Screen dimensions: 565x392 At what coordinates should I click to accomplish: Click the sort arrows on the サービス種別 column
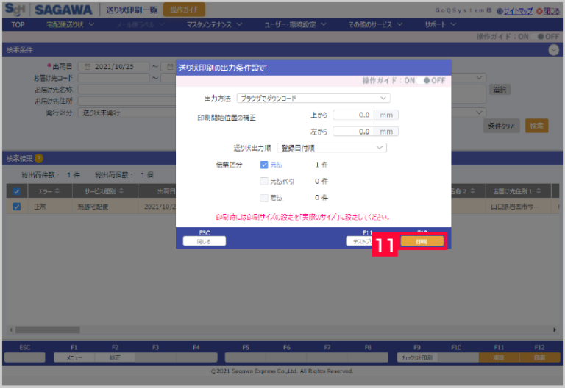tap(119, 191)
